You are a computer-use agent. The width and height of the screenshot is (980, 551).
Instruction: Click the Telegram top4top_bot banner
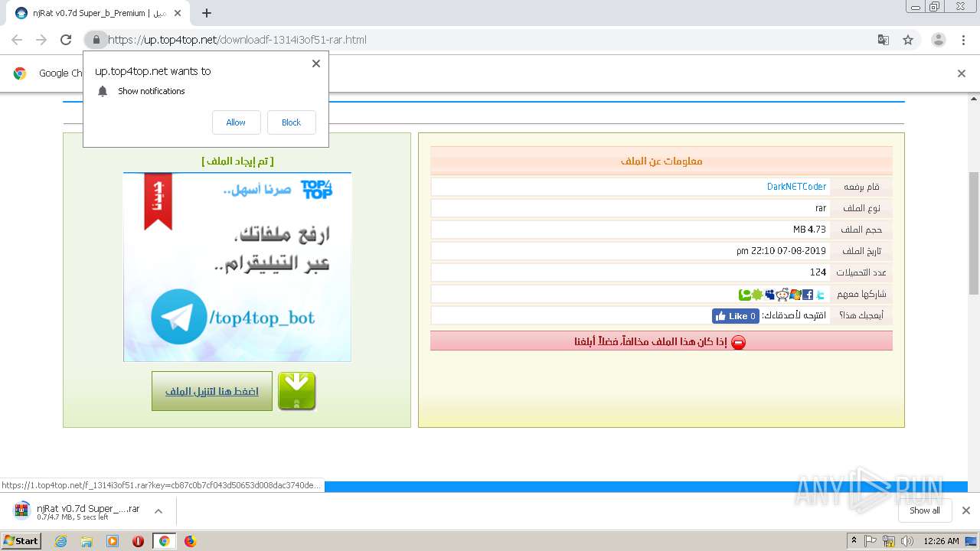click(237, 267)
